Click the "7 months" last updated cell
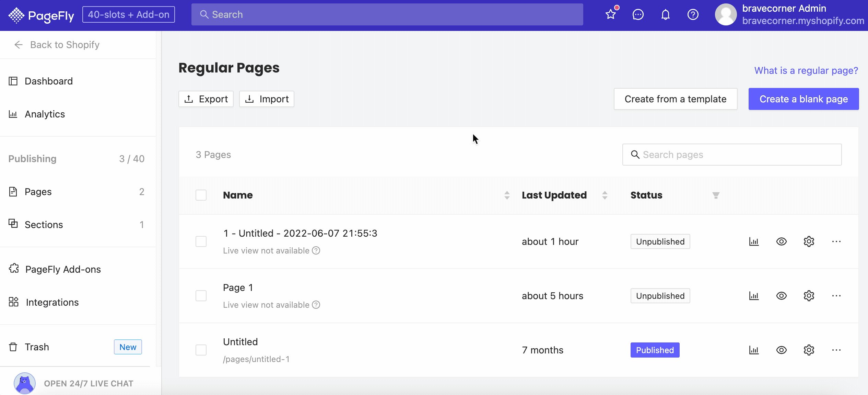 (543, 350)
